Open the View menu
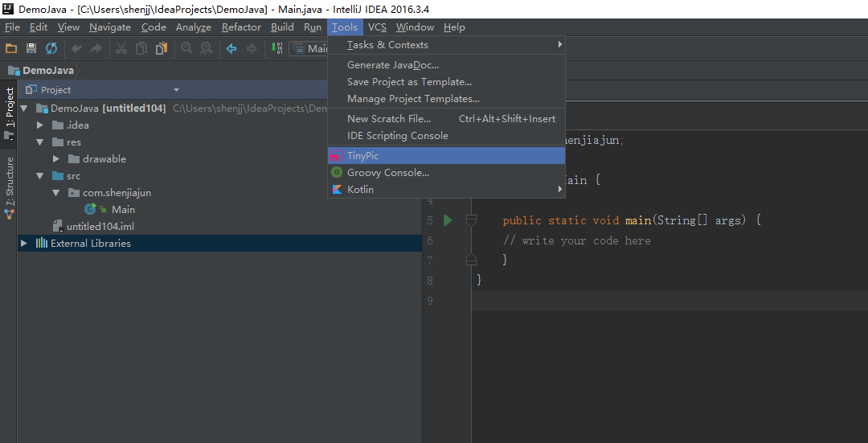Image resolution: width=868 pixels, height=443 pixels. point(68,27)
